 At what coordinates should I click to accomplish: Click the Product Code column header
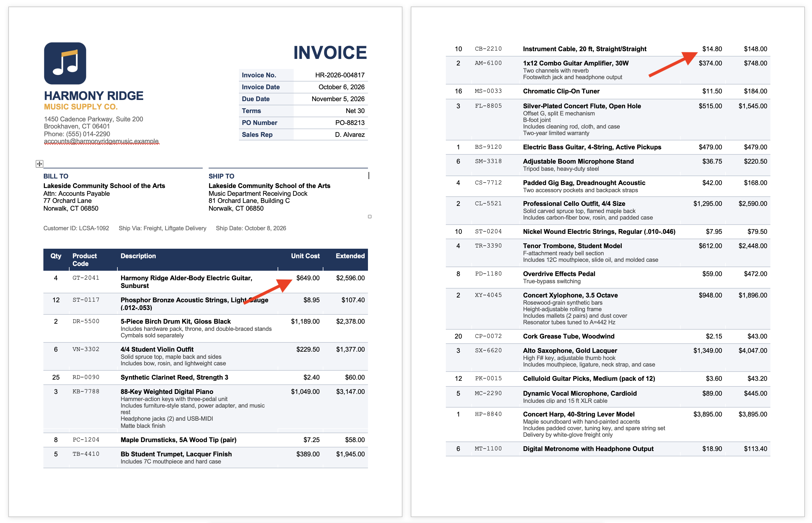point(84,260)
